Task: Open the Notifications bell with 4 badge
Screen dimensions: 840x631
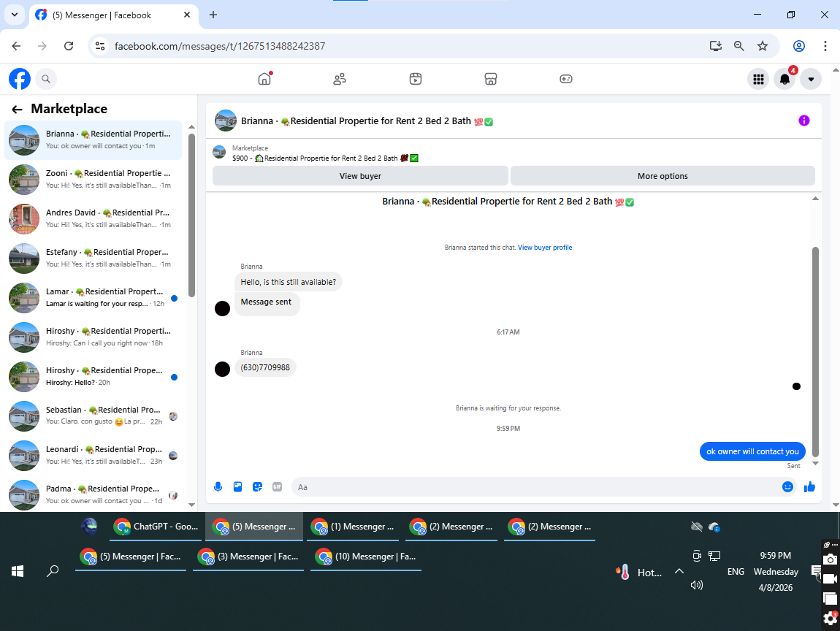Action: click(784, 80)
